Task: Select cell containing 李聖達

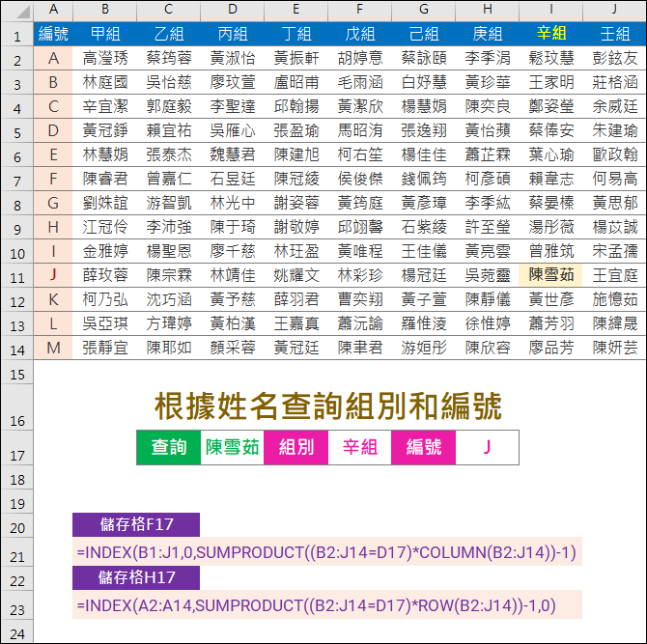Action: click(x=233, y=106)
